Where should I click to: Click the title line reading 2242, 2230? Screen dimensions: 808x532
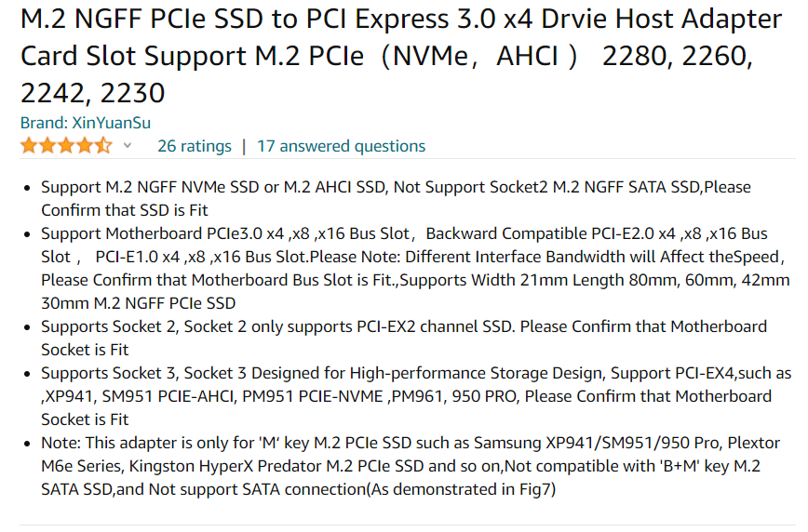pos(93,93)
